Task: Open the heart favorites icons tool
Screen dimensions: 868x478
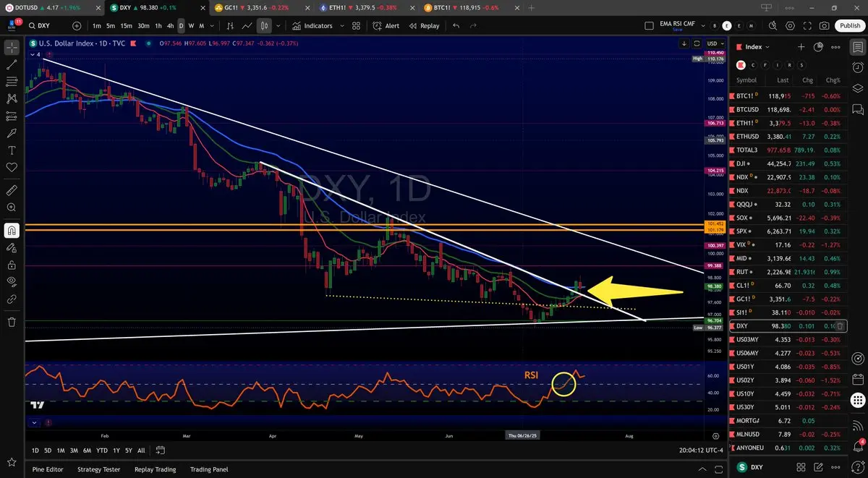Action: [x=12, y=168]
